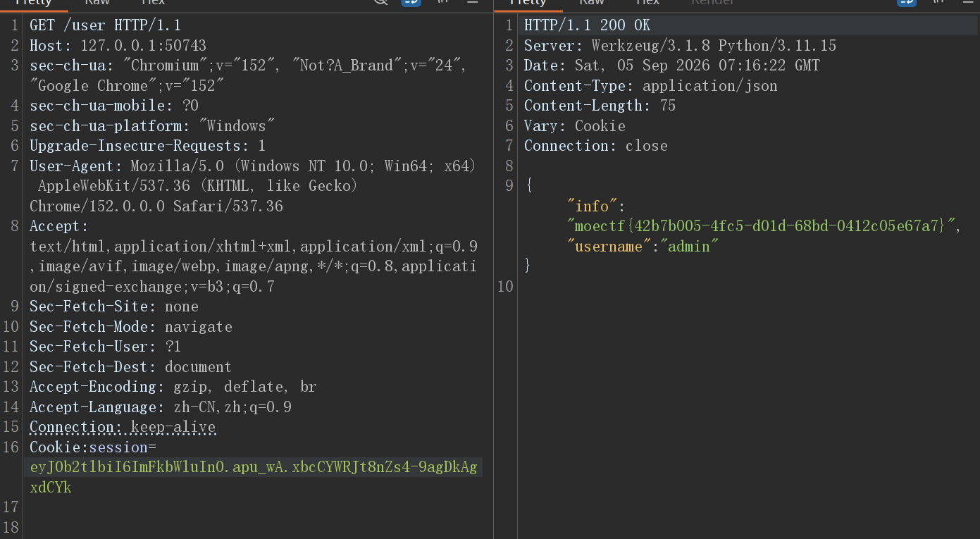
Task: Click inside the eyJ0b2tlbi session cookie value
Action: point(254,467)
